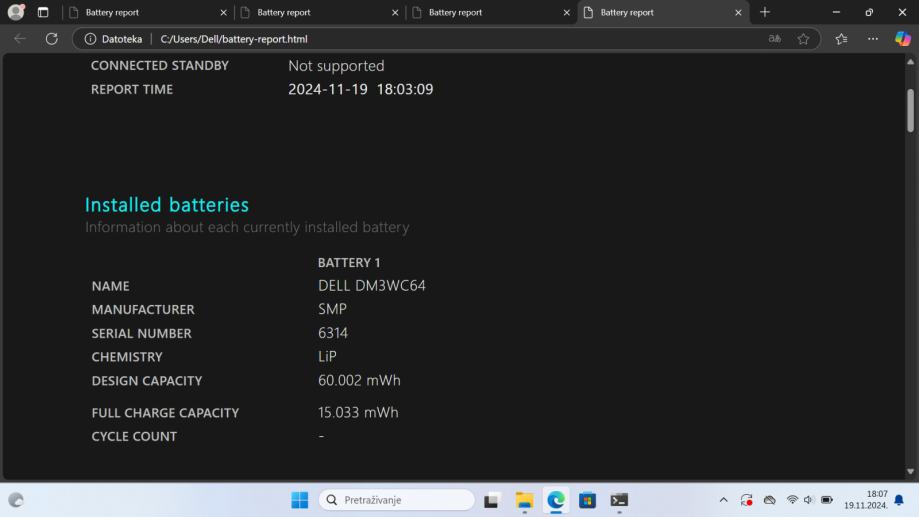The image size is (919, 517).
Task: View site info icon next to Datoteka
Action: click(90, 39)
